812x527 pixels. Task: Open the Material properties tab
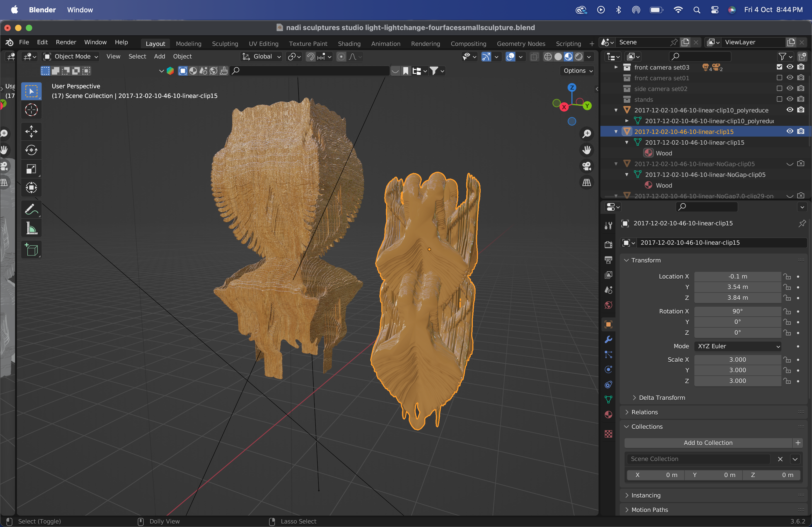click(608, 415)
